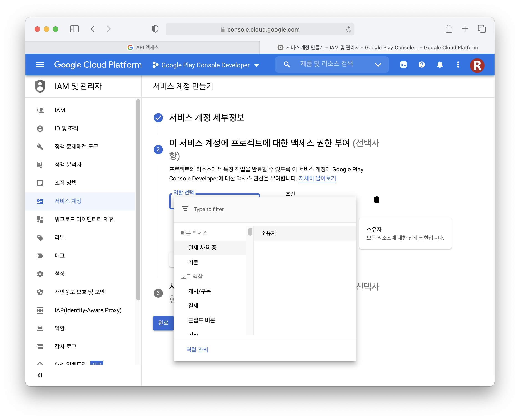520x420 pixels.
Task: Choose the 소유자 role
Action: [x=268, y=233]
